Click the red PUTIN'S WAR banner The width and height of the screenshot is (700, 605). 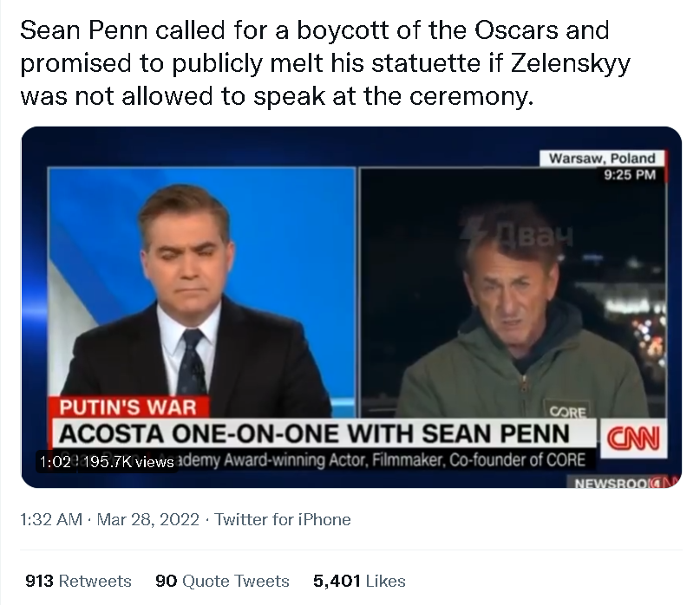[128, 406]
